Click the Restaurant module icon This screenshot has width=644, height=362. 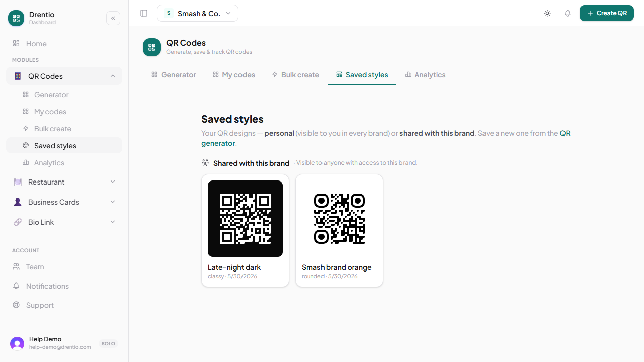(x=18, y=182)
